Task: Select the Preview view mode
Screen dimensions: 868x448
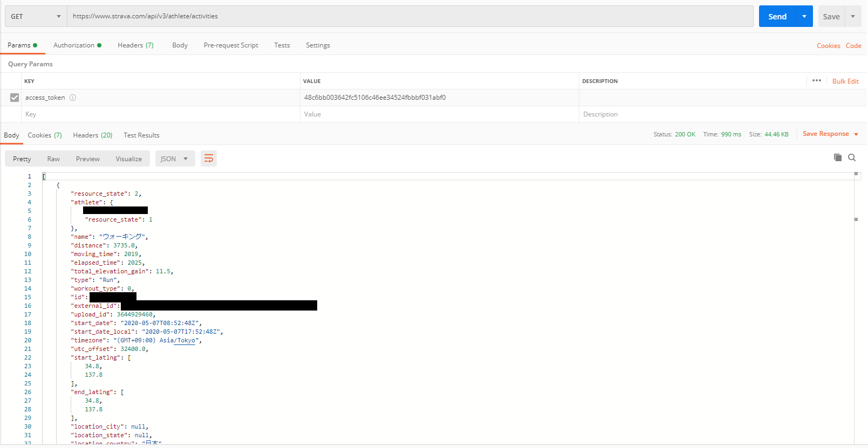Action: pyautogui.click(x=88, y=158)
